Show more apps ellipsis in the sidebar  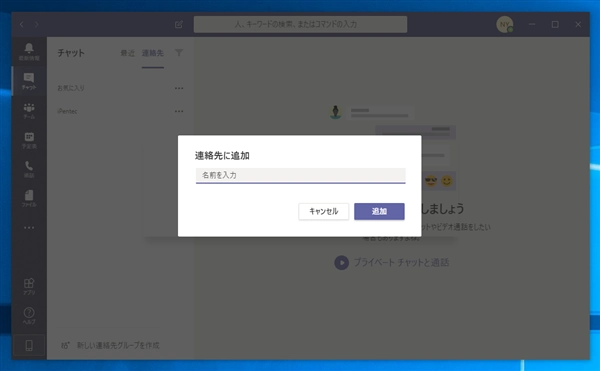tap(29, 228)
